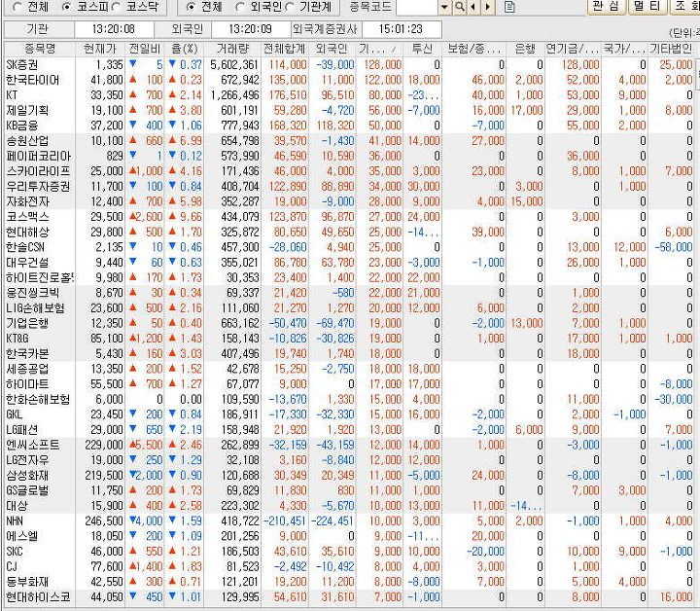Go to next stock with right arrow
The image size is (700, 611).
pos(487,7)
